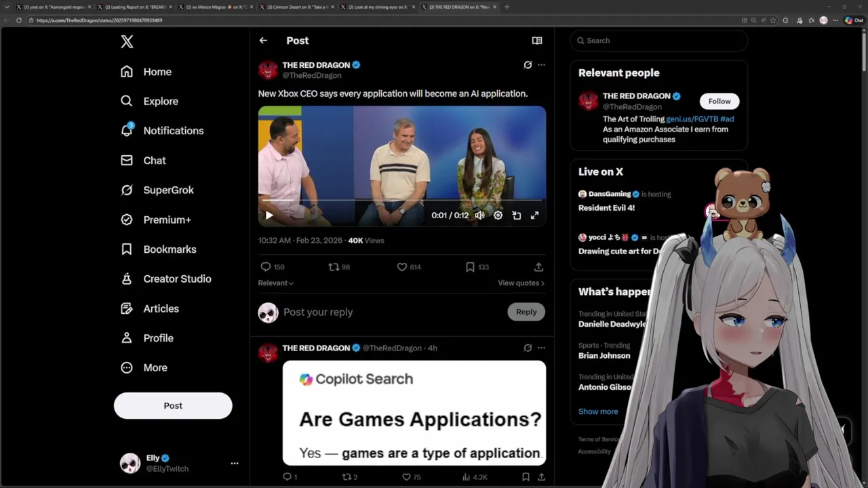Click the white Post button
This screenshot has height=488, width=868.
[173, 405]
